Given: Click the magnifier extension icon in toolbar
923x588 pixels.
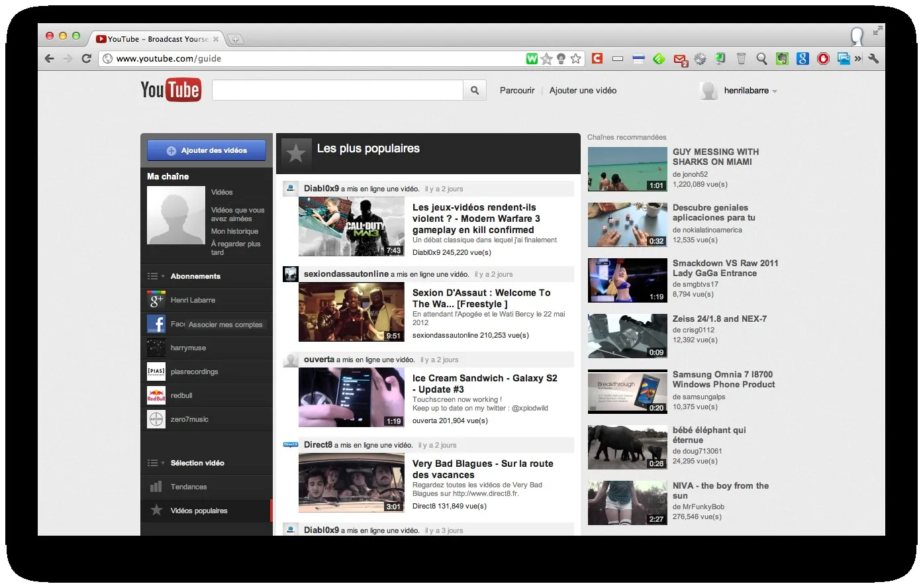Looking at the screenshot, I should pos(761,59).
